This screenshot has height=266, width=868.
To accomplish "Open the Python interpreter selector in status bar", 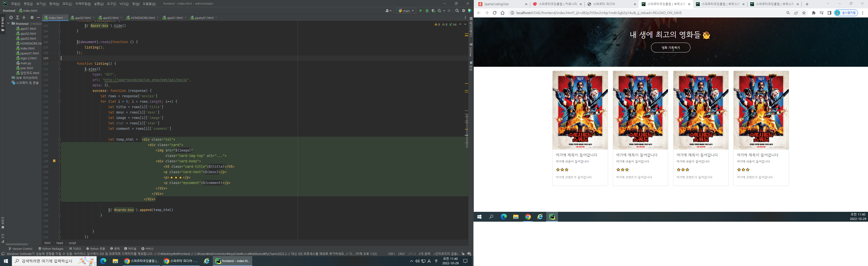I will click(x=446, y=253).
